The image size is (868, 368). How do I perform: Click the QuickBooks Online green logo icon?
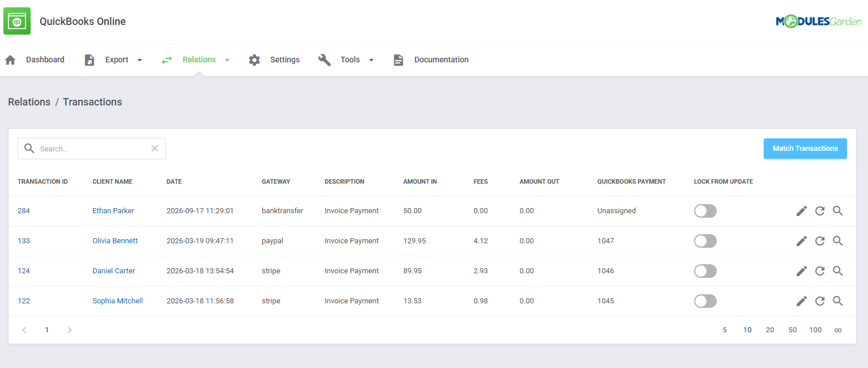click(17, 22)
